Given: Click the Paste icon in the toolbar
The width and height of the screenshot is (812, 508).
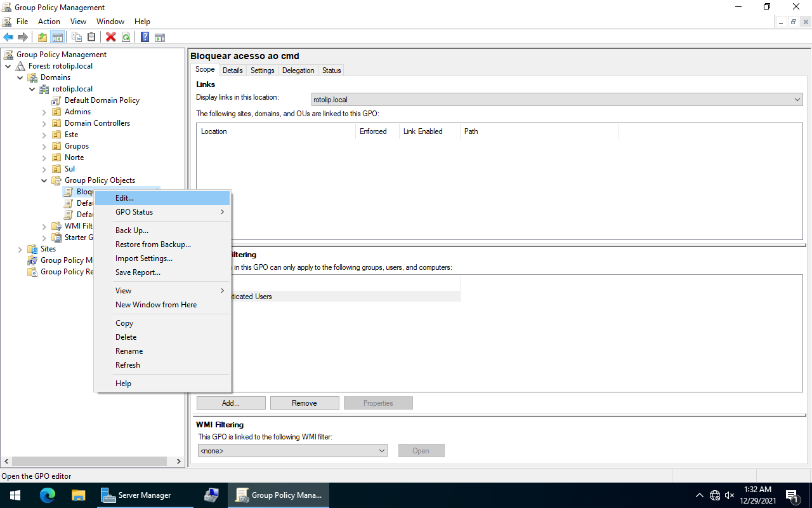Looking at the screenshot, I should (x=91, y=37).
